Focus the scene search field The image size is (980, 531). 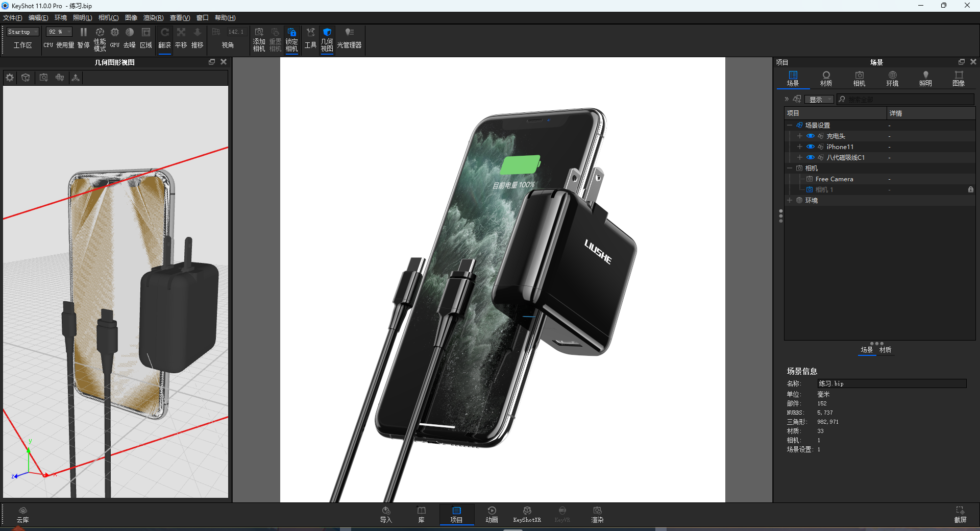pyautogui.click(x=906, y=100)
